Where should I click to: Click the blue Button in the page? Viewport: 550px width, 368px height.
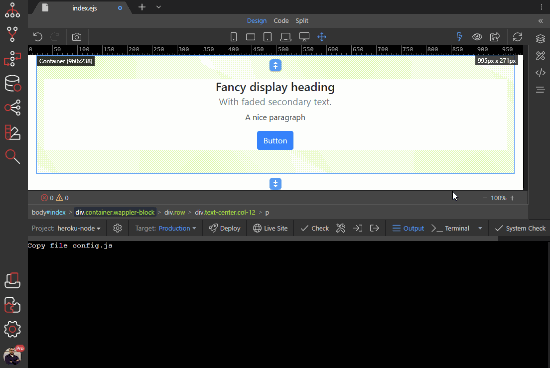(x=275, y=141)
